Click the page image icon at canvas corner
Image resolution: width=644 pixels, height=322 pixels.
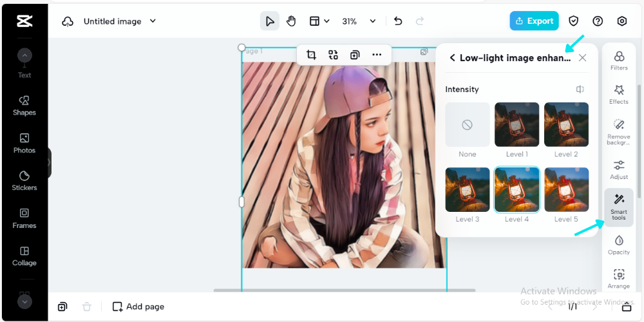[x=424, y=52]
